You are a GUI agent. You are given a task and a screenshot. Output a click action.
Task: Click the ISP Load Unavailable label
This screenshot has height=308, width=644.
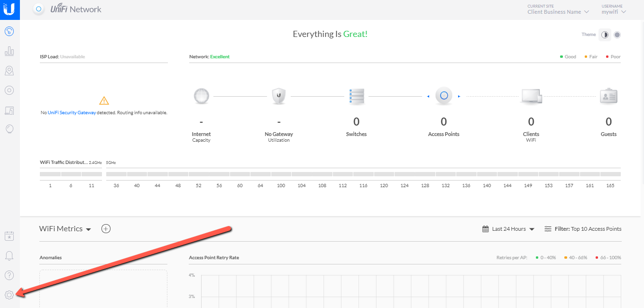(63, 57)
